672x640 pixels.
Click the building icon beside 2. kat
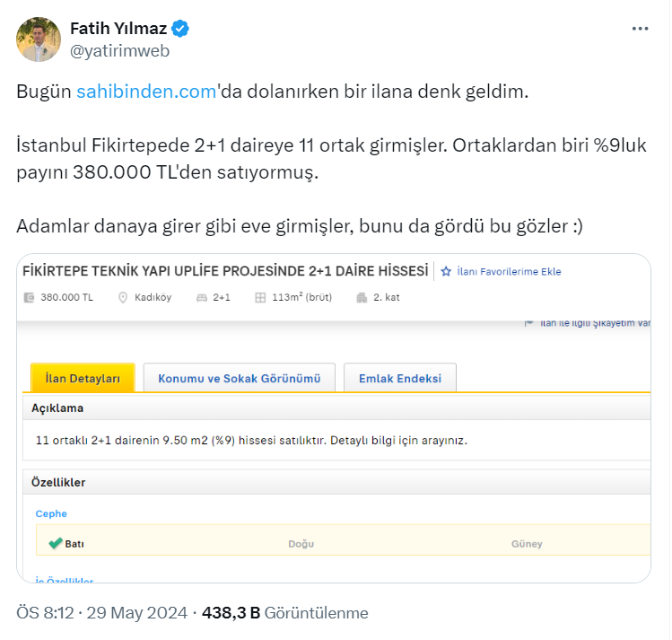pyautogui.click(x=362, y=298)
